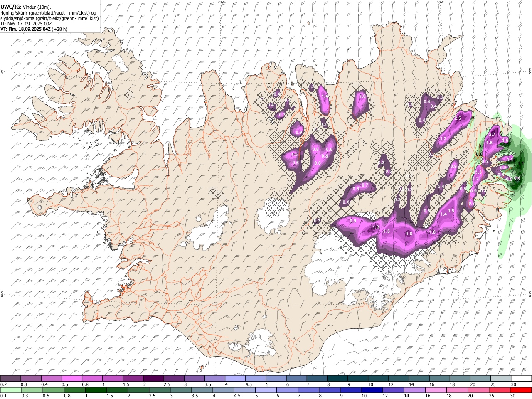Image resolution: width=532 pixels, height=399 pixels.
Task: Select the red-pink swatch labeled 25
Action: (500, 390)
